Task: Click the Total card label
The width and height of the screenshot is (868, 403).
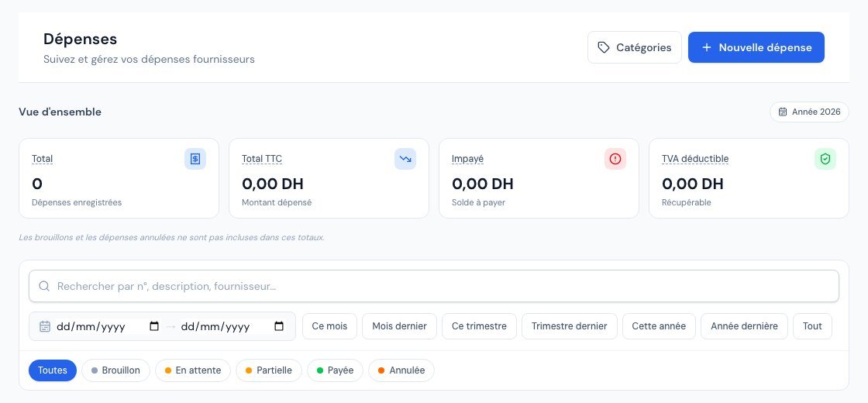Action: pos(42,159)
